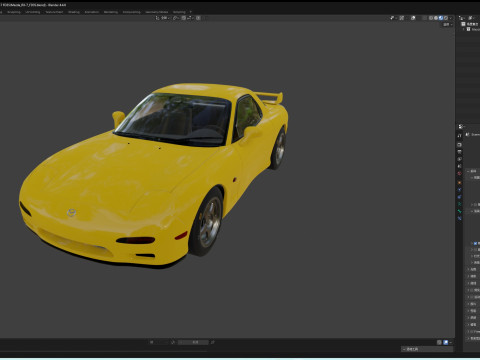480x360 pixels.
Task: Open the viewport shading options dropdown arrow
Action: pos(450,18)
